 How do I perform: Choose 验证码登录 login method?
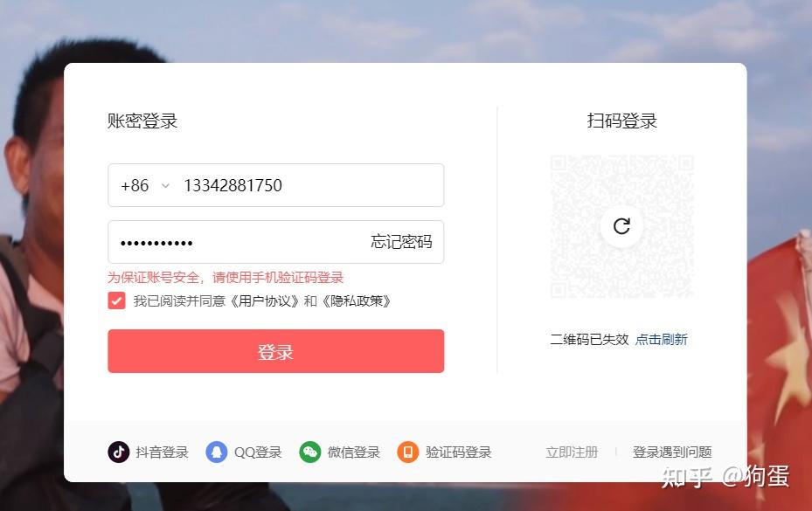(x=444, y=452)
